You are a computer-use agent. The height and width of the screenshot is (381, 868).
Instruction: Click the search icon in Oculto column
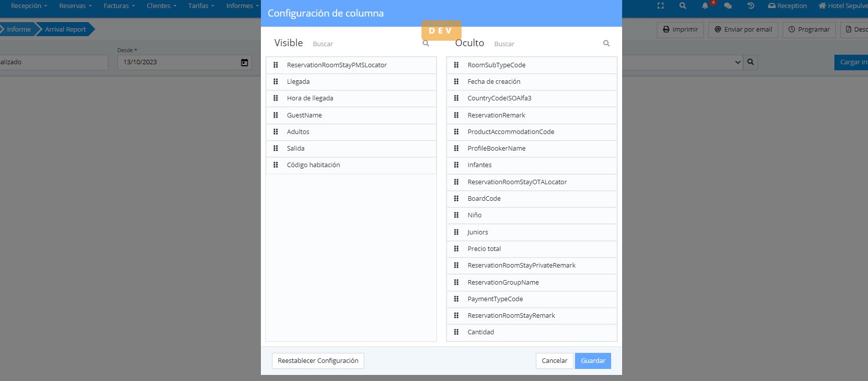[x=606, y=44]
